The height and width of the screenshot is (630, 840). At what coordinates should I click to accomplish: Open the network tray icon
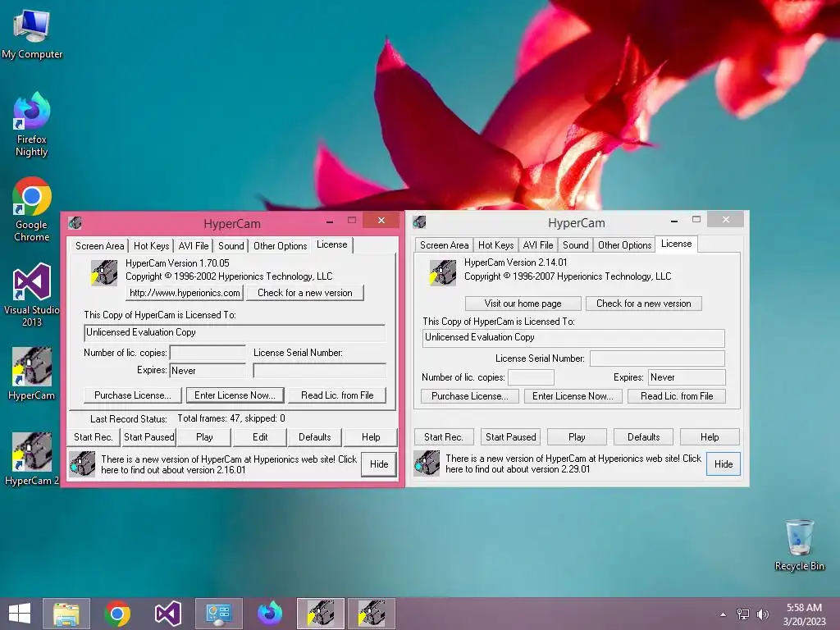[743, 614]
